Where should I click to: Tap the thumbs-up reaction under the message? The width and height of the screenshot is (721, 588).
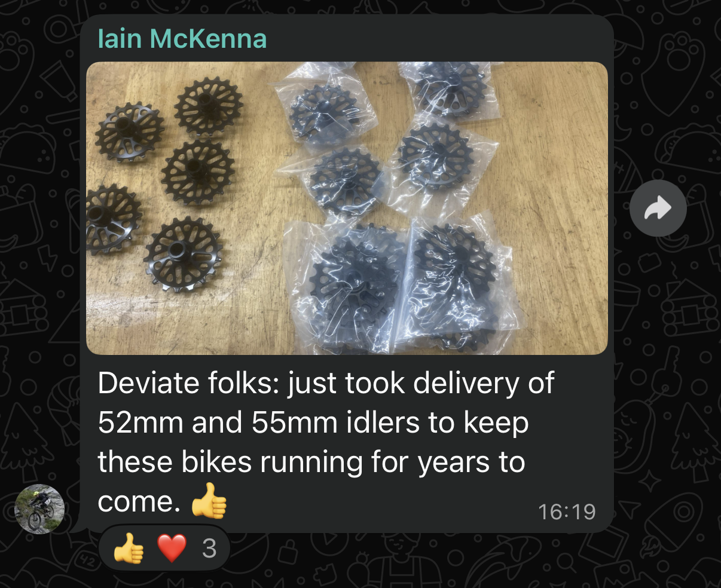coord(129,548)
